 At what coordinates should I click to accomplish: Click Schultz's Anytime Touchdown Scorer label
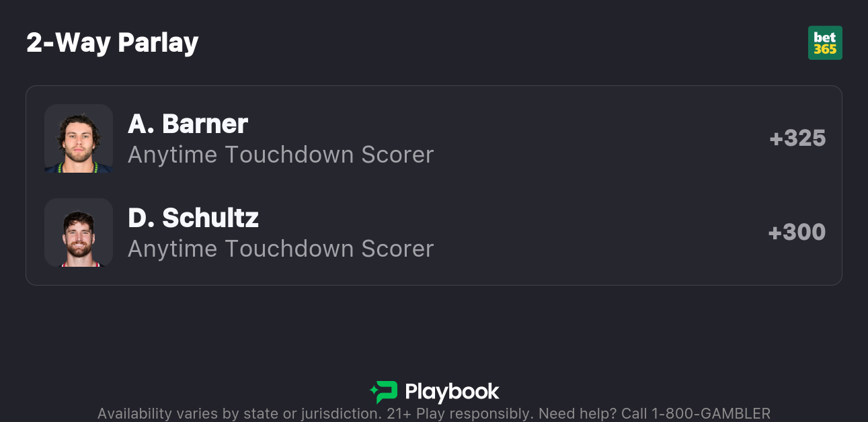tap(280, 249)
